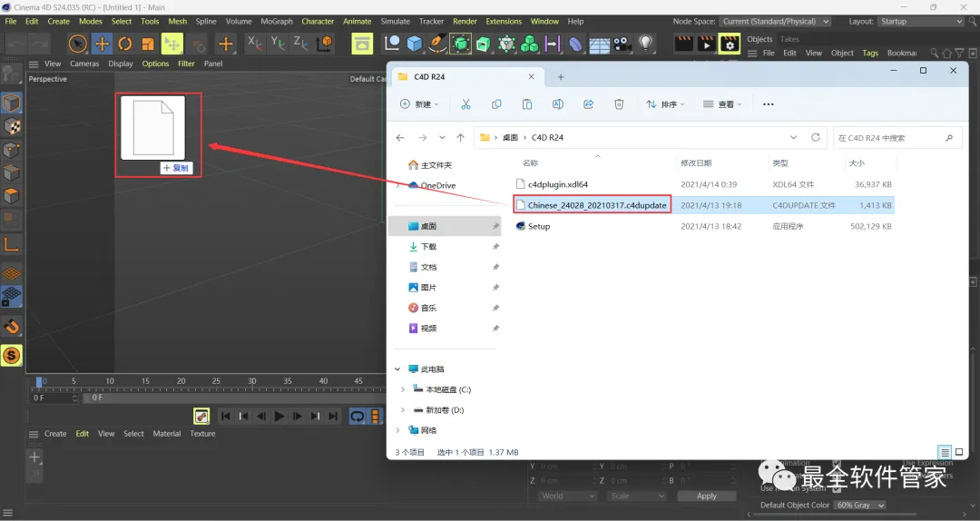This screenshot has width=980, height=521.
Task: Expand the 本地磁盘 (C:) node
Action: pos(403,389)
